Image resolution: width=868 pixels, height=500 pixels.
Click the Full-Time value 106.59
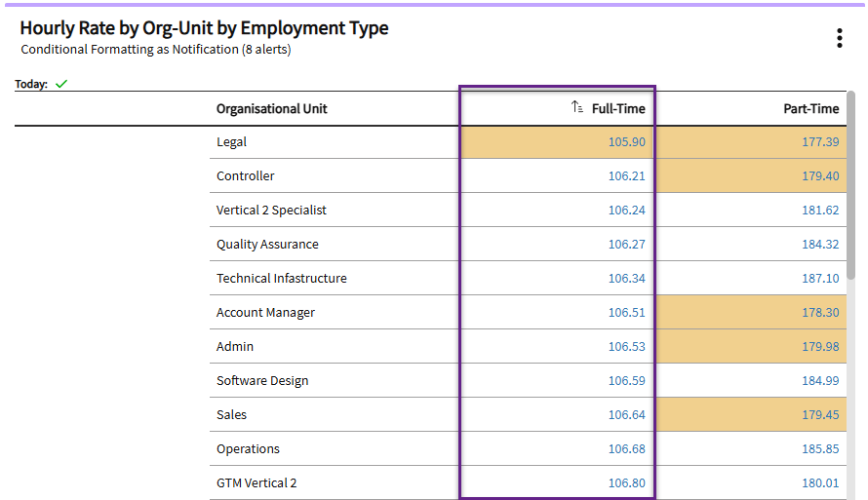point(627,381)
